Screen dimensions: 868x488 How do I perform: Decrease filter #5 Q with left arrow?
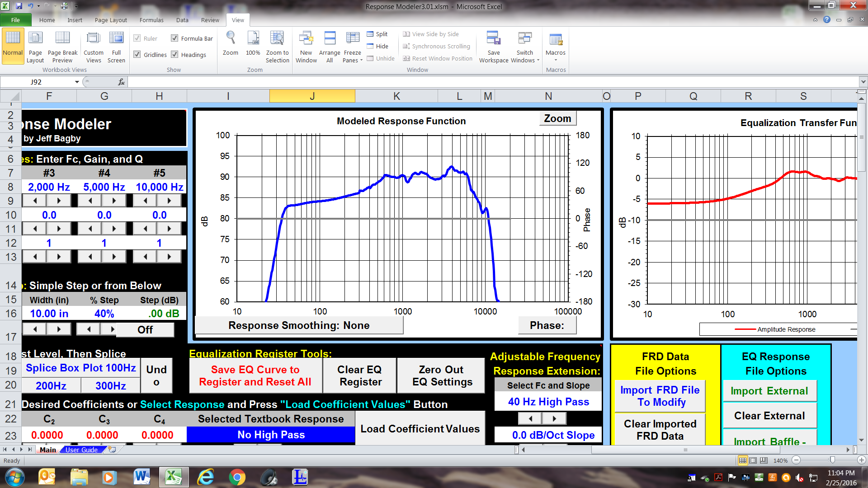pyautogui.click(x=145, y=257)
